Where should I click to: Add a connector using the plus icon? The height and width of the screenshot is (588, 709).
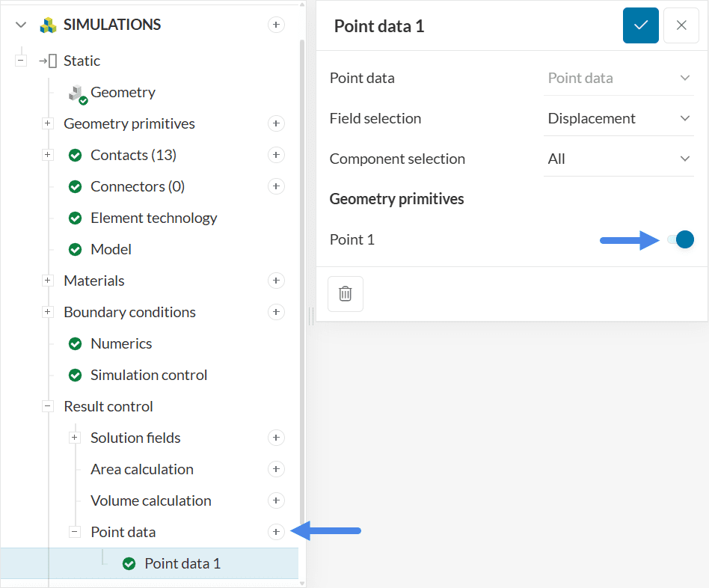pyautogui.click(x=276, y=186)
